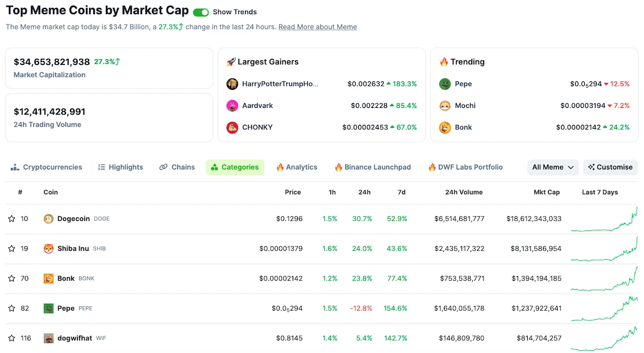Click the Pepe icon in Trending
The image size is (644, 353).
(445, 84)
